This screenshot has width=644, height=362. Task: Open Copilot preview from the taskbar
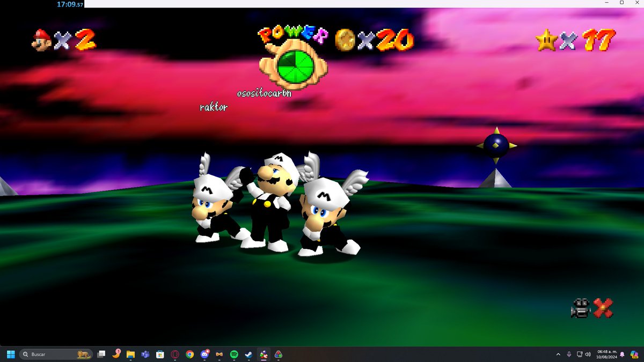tap(635, 354)
